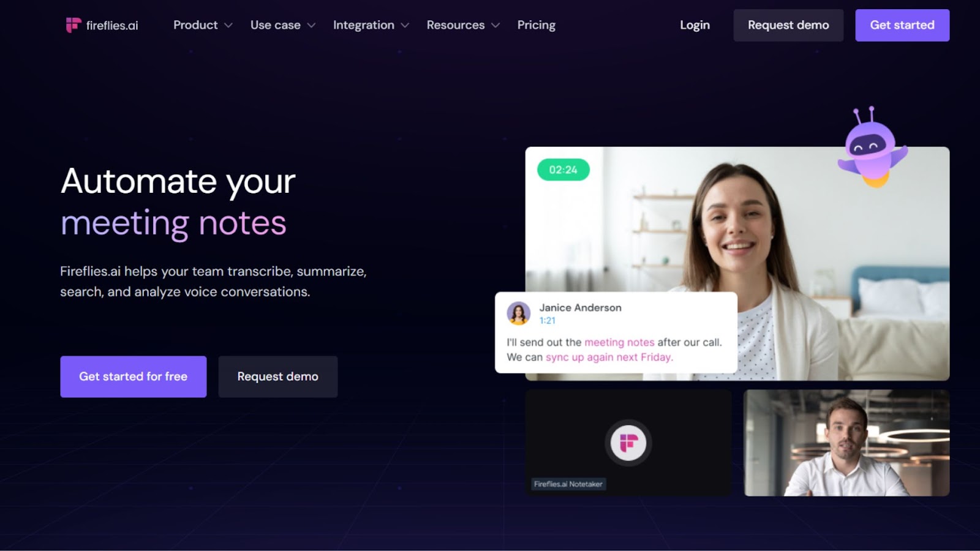The height and width of the screenshot is (551, 980).
Task: Open the Resources menu item
Action: (x=456, y=25)
